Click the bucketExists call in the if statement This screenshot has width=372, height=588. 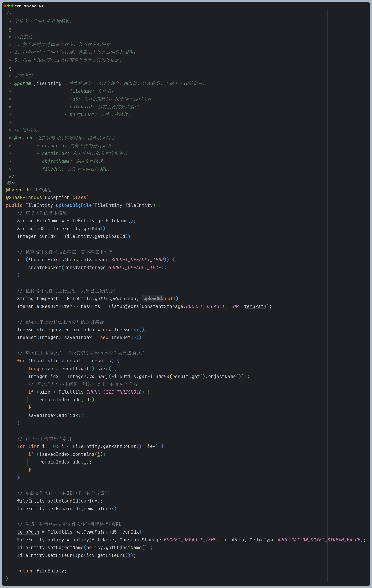47,260
